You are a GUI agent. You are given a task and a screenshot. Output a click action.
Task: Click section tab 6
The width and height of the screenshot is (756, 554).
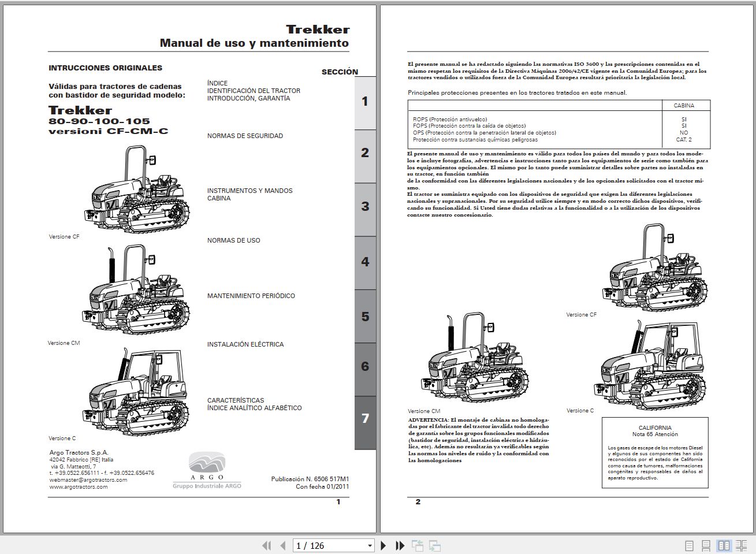tap(365, 369)
